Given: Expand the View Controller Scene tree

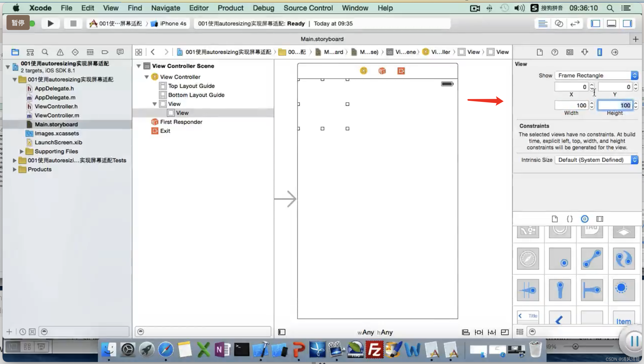Looking at the screenshot, I should pos(138,65).
